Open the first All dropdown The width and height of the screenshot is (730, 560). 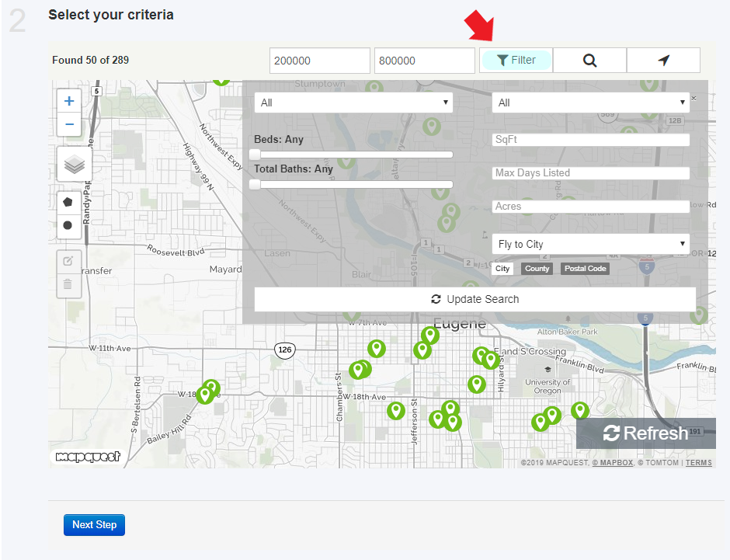click(x=354, y=103)
